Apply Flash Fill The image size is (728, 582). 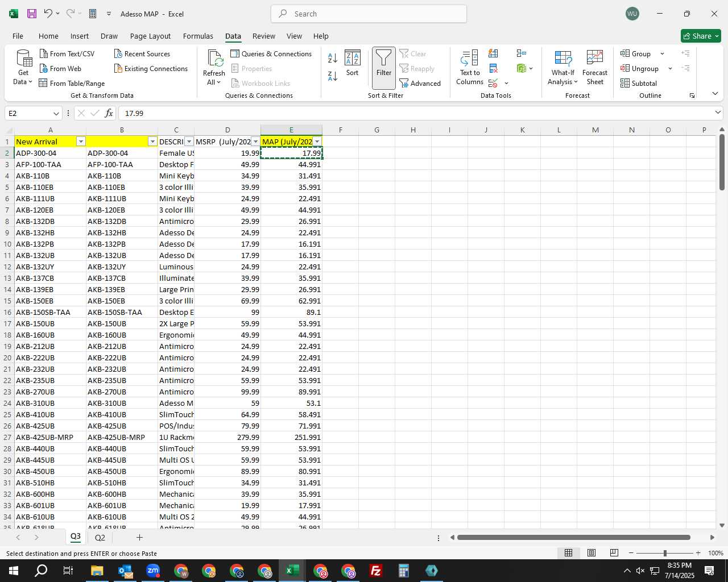pyautogui.click(x=493, y=53)
